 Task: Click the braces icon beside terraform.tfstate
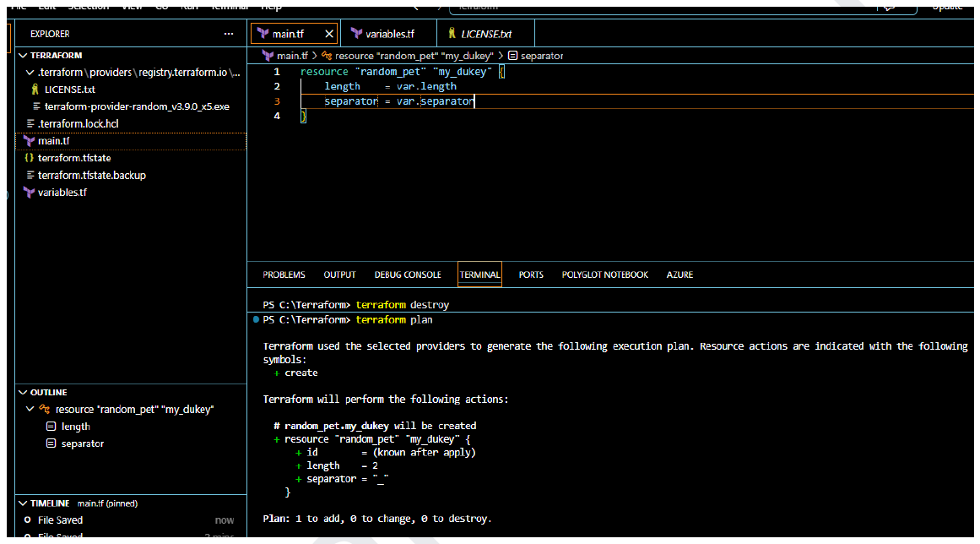point(29,158)
